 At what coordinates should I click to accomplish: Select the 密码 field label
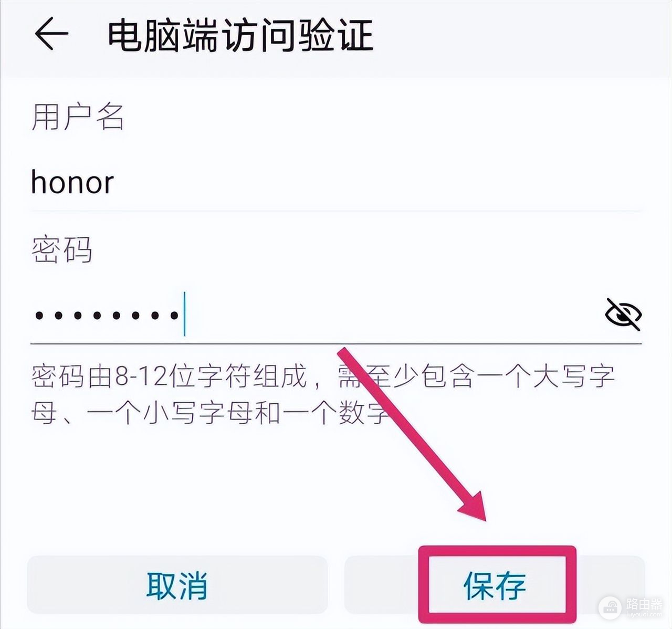click(x=62, y=249)
